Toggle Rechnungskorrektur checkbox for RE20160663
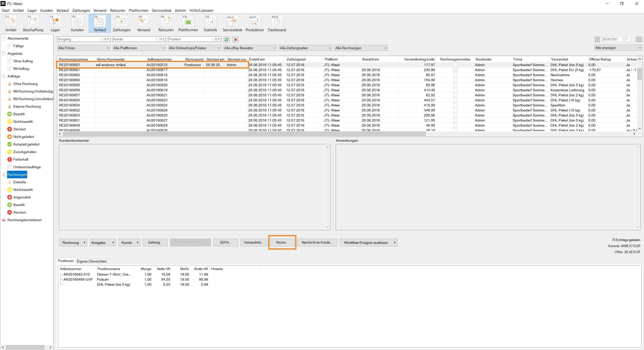Image resolution: width=644 pixels, height=350 pixels. pyautogui.click(x=455, y=65)
